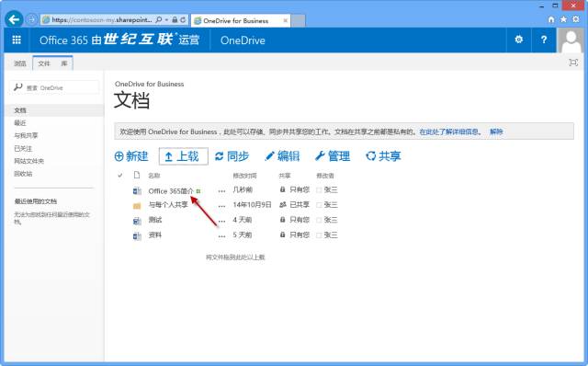The image size is (588, 366).
Task: Open the help question mark menu
Action: click(544, 40)
